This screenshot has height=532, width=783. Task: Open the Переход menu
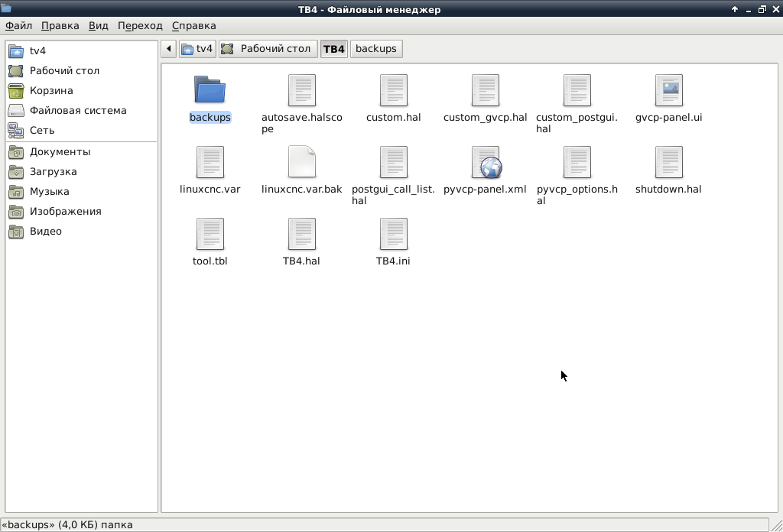point(140,26)
